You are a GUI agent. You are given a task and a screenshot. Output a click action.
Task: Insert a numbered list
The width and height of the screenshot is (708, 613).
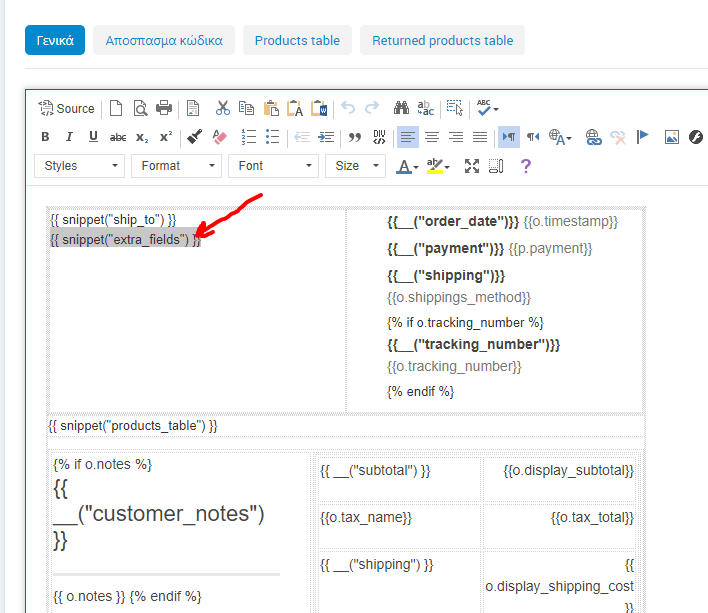click(x=248, y=137)
